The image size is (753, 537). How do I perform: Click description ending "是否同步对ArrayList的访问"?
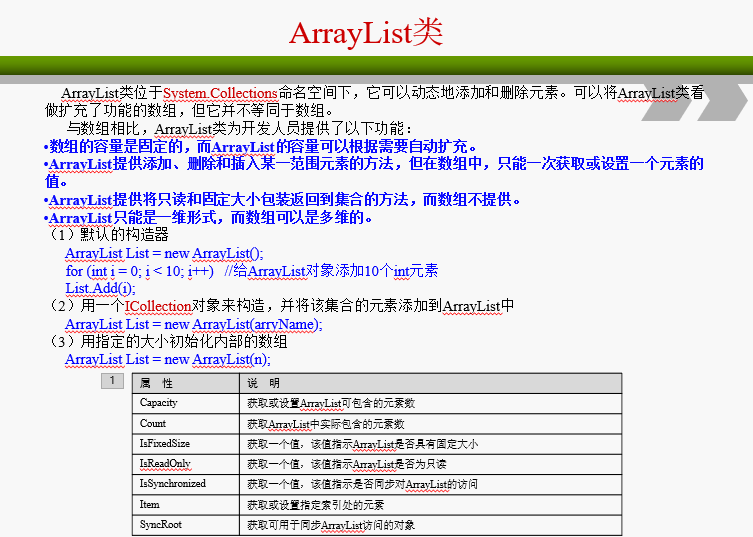(x=363, y=484)
